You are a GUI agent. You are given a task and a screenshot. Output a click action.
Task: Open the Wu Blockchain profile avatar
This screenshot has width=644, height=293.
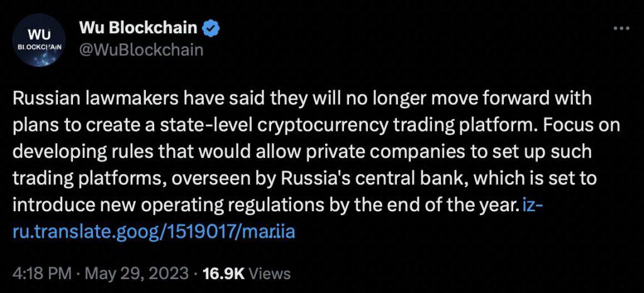39,40
